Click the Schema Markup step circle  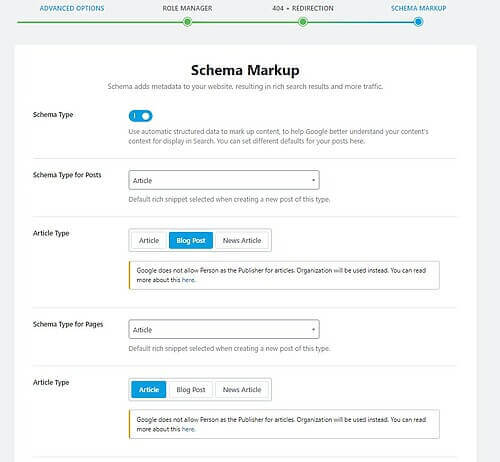point(418,22)
